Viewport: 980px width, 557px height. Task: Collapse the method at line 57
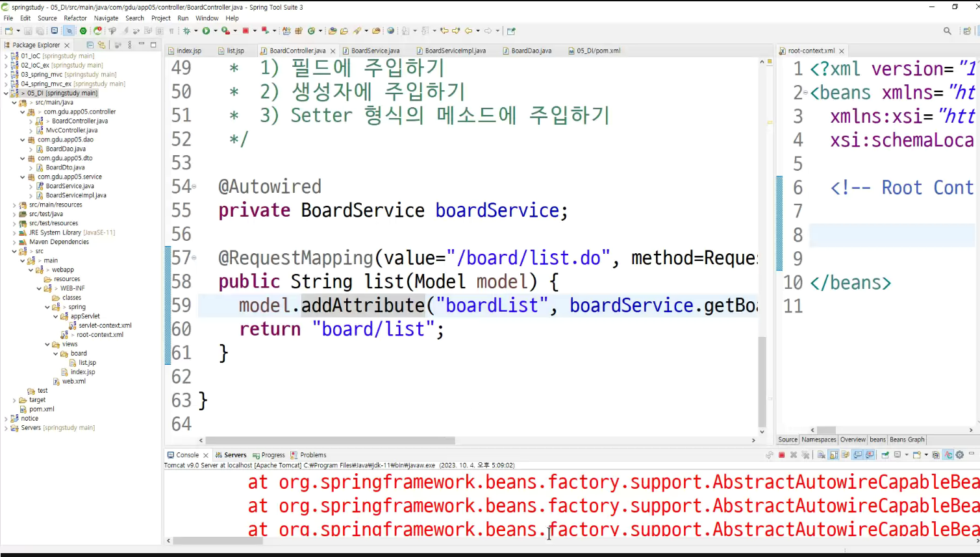point(194,258)
